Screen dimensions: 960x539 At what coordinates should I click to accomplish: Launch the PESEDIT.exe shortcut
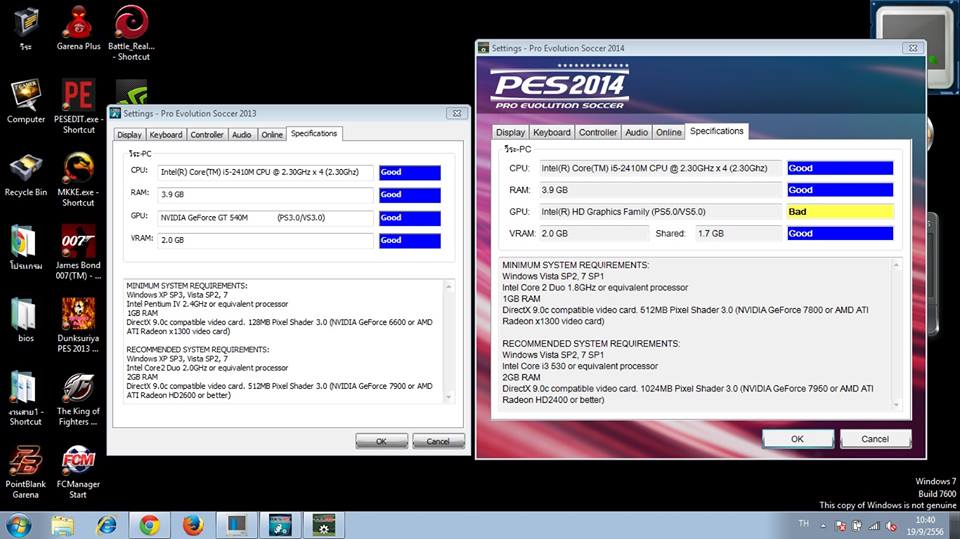pos(78,105)
